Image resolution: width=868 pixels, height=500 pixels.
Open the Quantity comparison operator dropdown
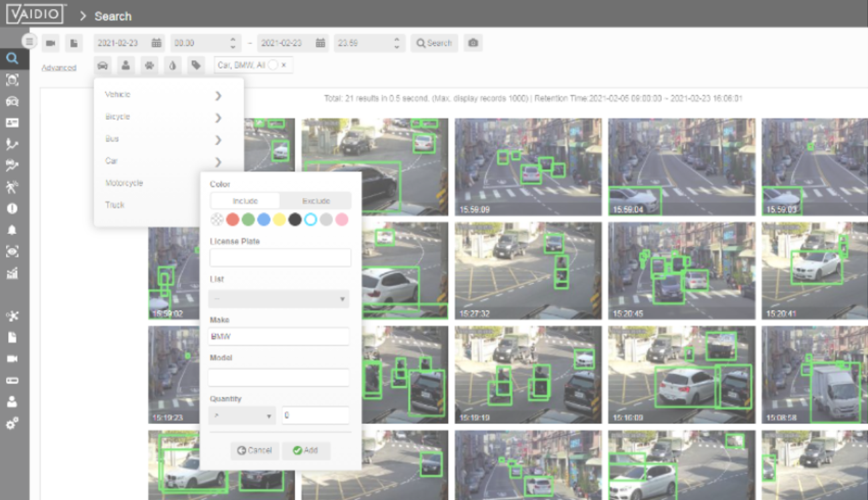click(x=242, y=416)
